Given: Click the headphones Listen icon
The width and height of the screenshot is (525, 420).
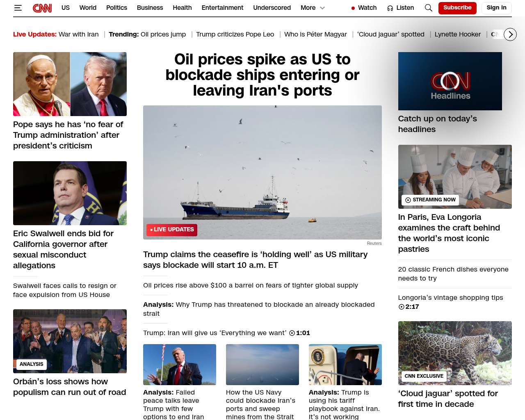Looking at the screenshot, I should click(390, 8).
